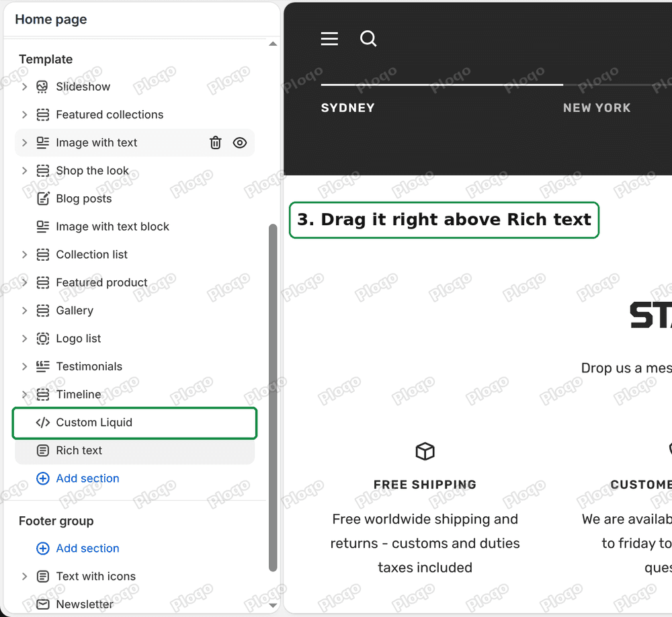Screen dimensions: 672x617
Task: Click the Featured product section icon
Action: coord(42,282)
